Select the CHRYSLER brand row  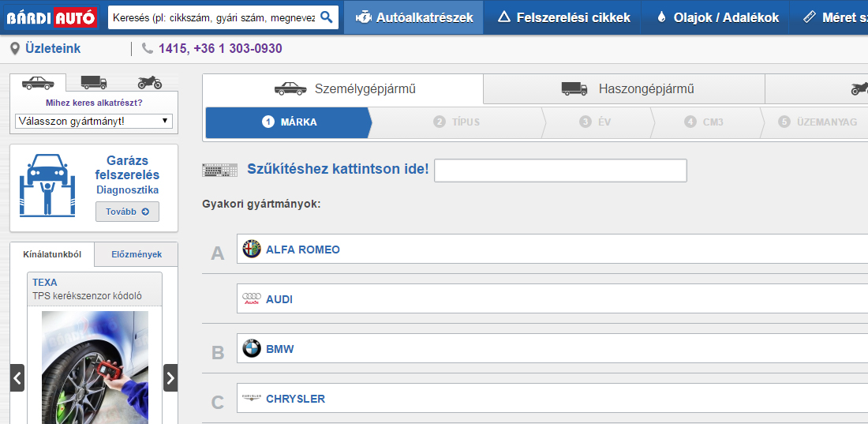(552, 399)
